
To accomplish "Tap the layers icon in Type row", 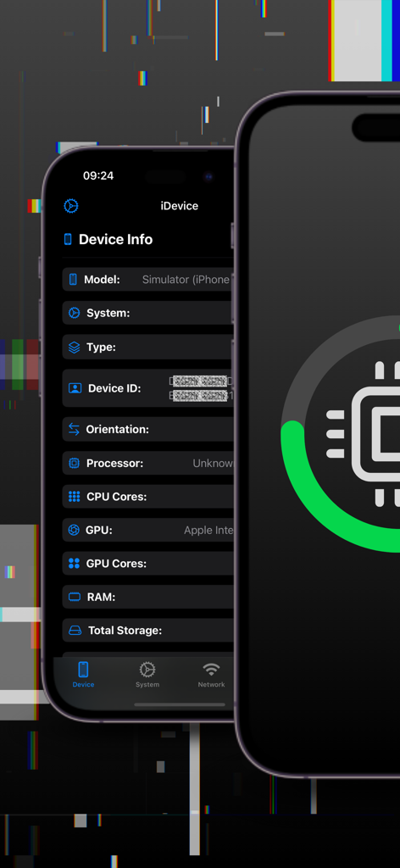I will coord(74,348).
